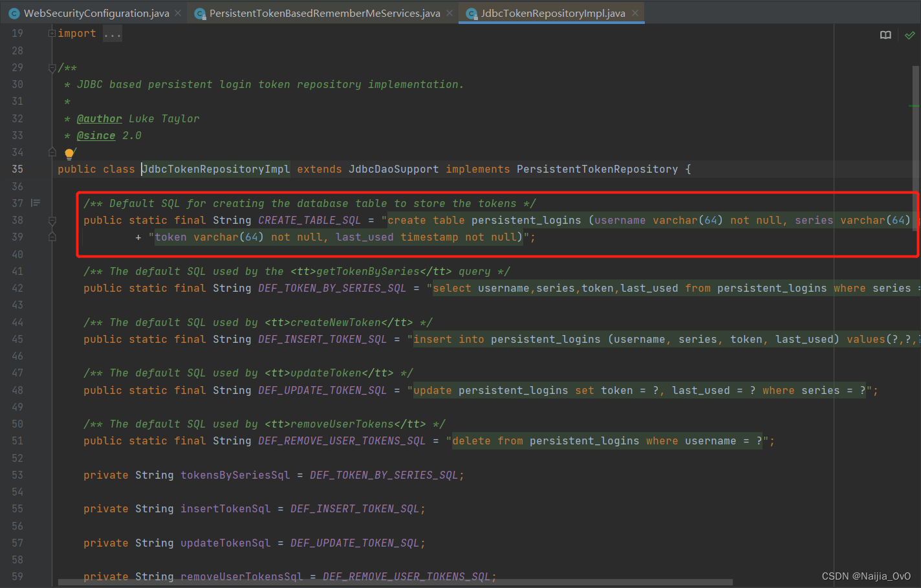Image resolution: width=921 pixels, height=588 pixels.
Task: Close the WebSecurityConfiguration.java tab
Action: click(x=178, y=13)
